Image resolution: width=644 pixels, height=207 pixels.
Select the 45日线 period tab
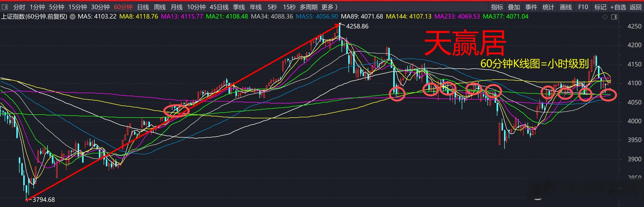(x=219, y=7)
